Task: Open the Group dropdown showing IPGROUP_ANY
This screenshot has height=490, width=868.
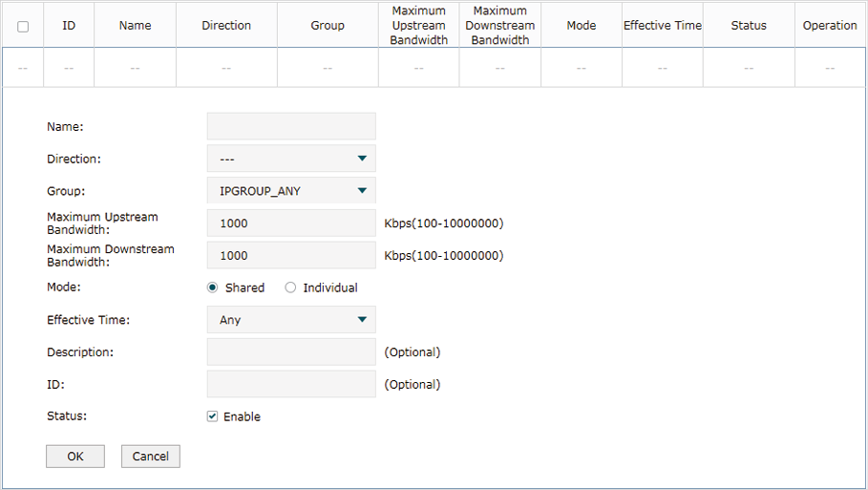Action: 291,190
